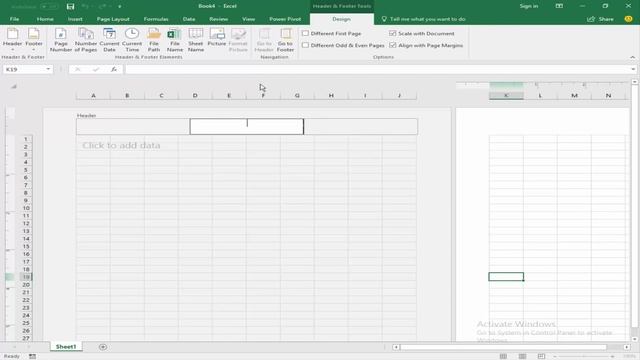Viewport: 640px width, 360px height.
Task: Click the center header section box
Action: point(247,127)
